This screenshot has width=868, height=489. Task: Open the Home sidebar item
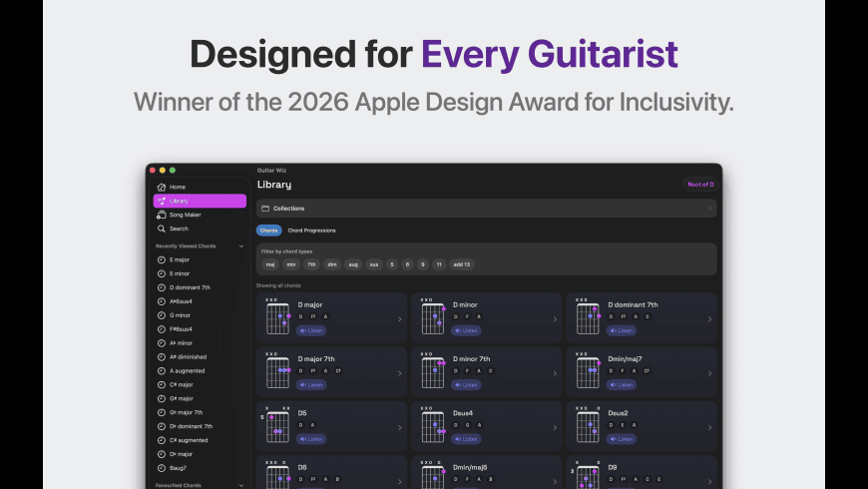pyautogui.click(x=200, y=188)
